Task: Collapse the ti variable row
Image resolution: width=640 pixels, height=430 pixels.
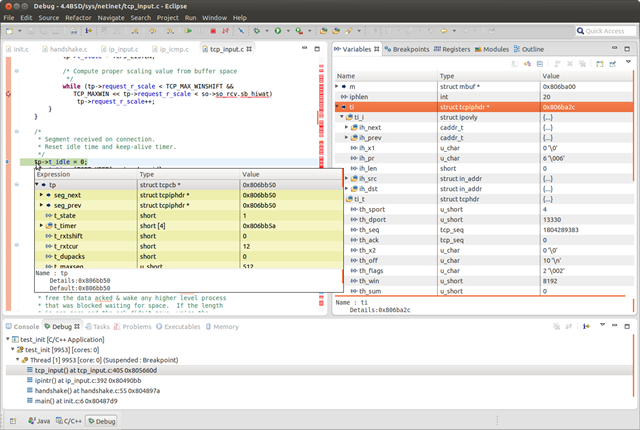Action: pyautogui.click(x=337, y=106)
